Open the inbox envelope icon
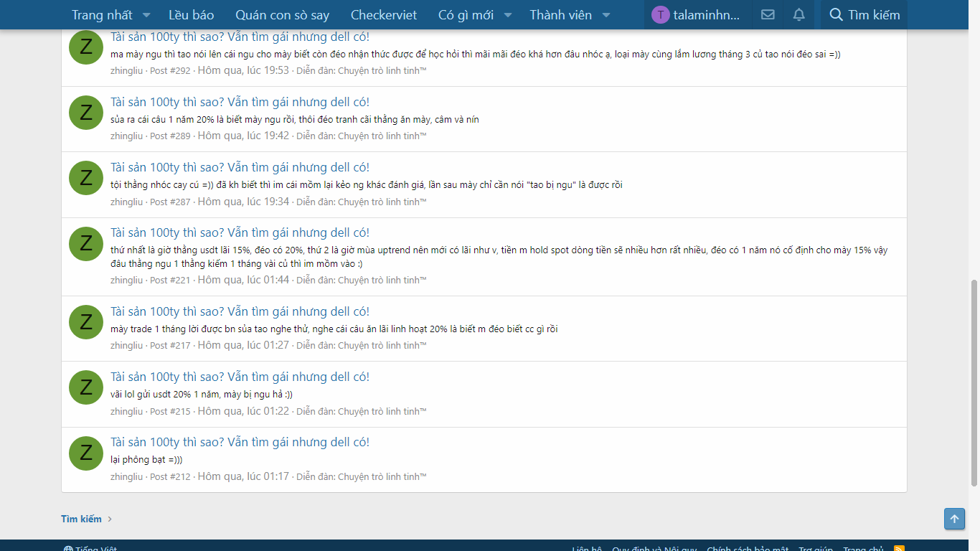Viewport: 980px width, 551px height. (768, 15)
